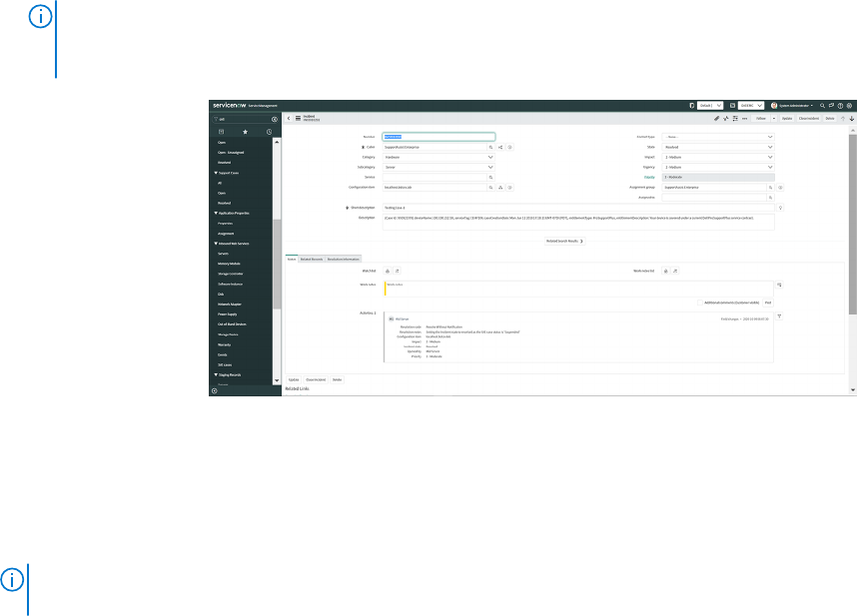Click into the Work notes text area
Viewport: 857px width, 616px height.
click(x=578, y=289)
